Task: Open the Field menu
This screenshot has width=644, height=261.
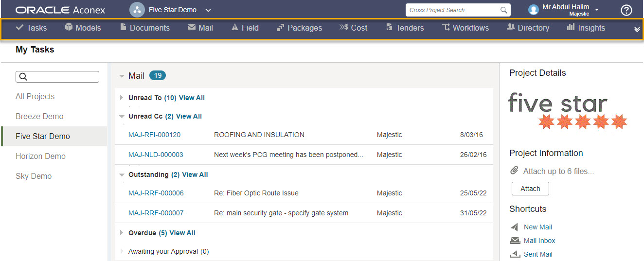Action: click(245, 28)
